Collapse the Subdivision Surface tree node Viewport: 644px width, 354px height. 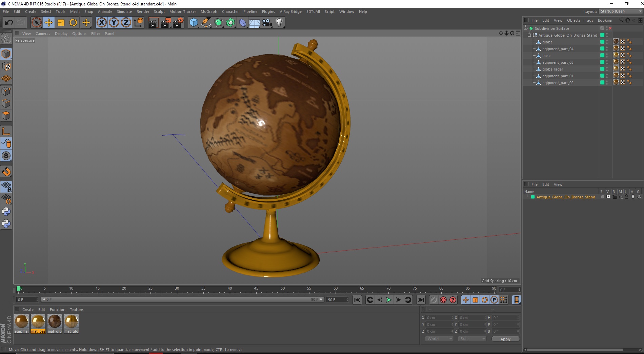click(x=526, y=28)
